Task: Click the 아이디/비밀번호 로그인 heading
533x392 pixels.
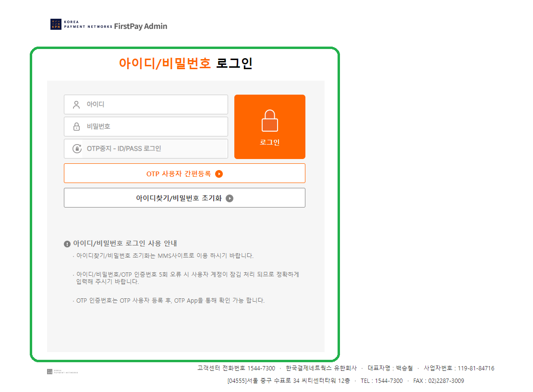Action: tap(186, 63)
